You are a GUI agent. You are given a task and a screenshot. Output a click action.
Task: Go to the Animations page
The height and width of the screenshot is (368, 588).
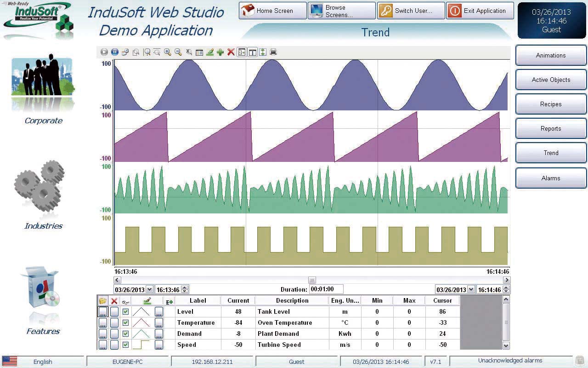tap(551, 56)
